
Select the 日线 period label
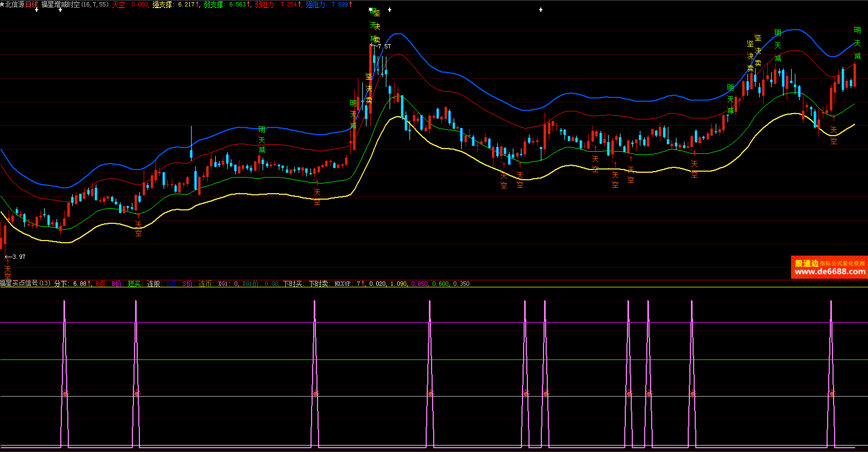click(x=32, y=4)
